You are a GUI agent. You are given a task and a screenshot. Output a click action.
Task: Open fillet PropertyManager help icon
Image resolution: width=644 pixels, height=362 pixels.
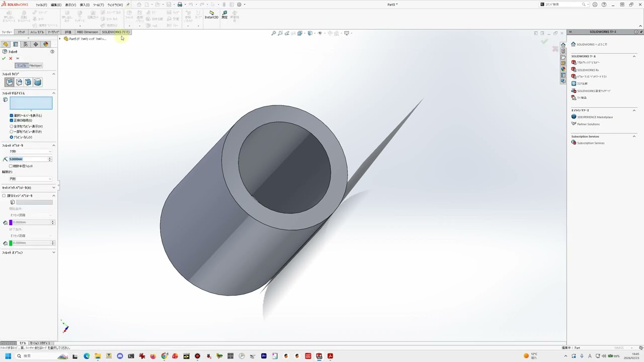coord(52,52)
